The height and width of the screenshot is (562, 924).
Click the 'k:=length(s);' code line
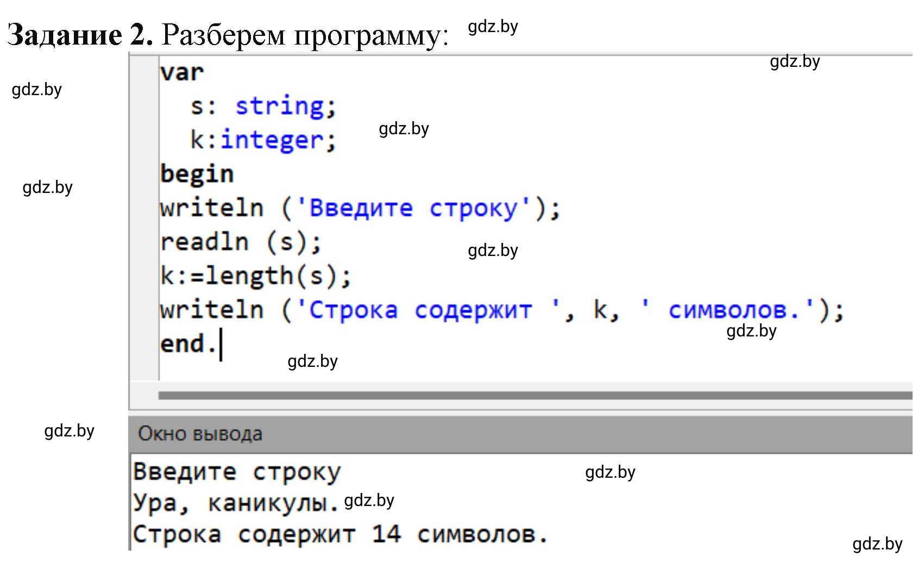point(256,276)
